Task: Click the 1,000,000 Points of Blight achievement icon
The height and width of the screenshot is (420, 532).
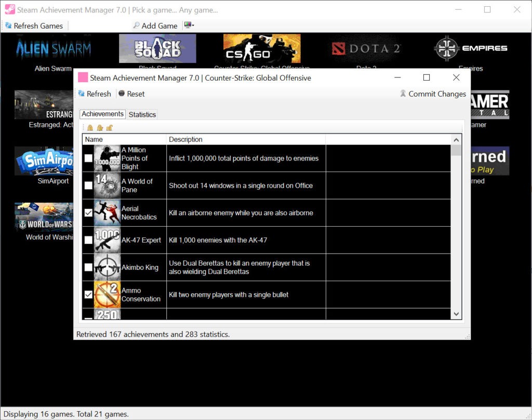Action: (107, 158)
